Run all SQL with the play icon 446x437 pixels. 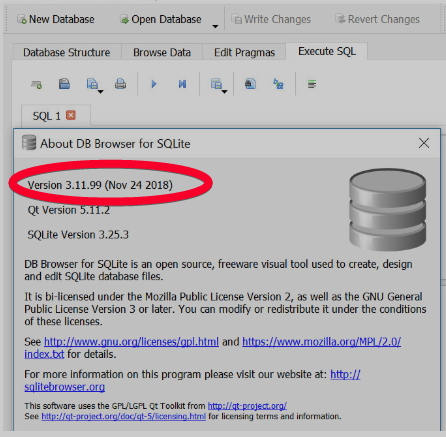click(154, 84)
